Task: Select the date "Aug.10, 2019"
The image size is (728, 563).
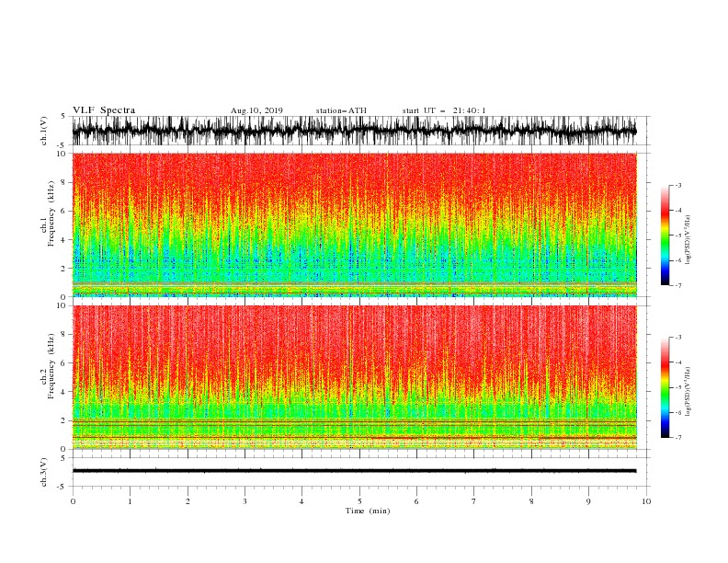Action: pos(256,110)
